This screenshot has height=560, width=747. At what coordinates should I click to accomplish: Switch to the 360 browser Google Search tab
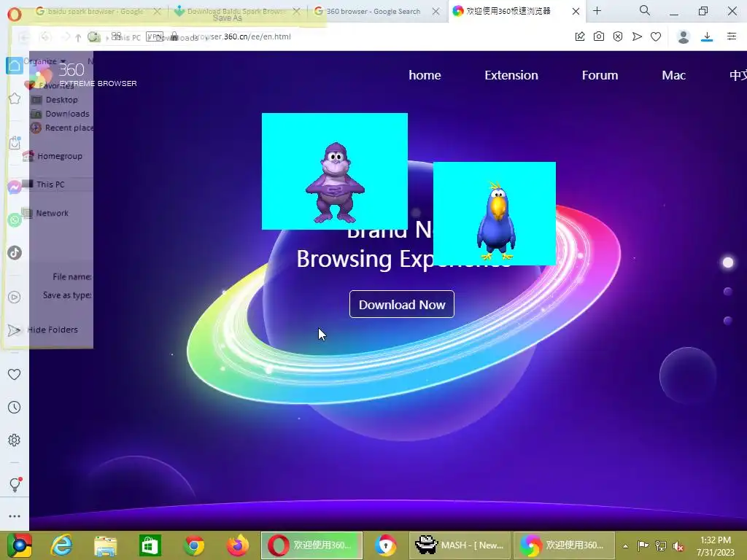(373, 11)
